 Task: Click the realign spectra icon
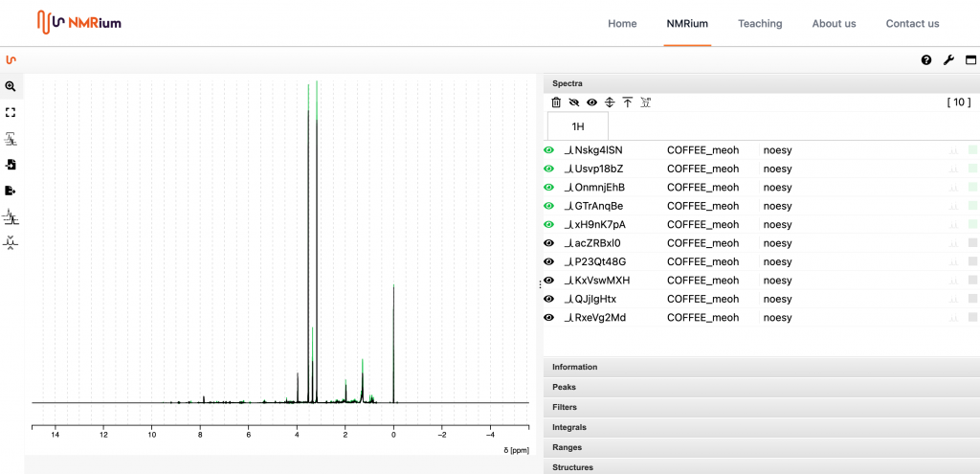click(11, 242)
